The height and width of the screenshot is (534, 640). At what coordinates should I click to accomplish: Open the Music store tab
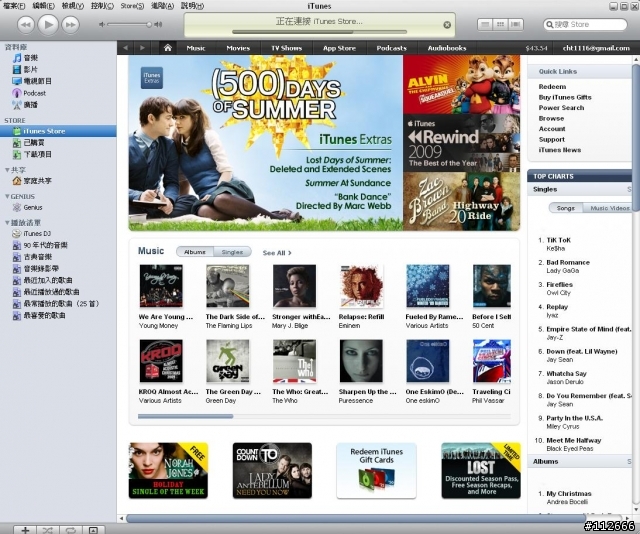196,48
